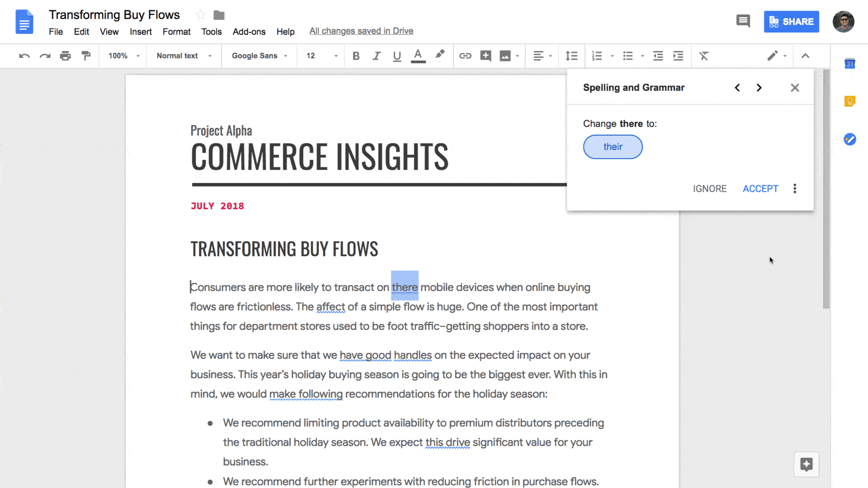Select the numbered list icon

[597, 56]
